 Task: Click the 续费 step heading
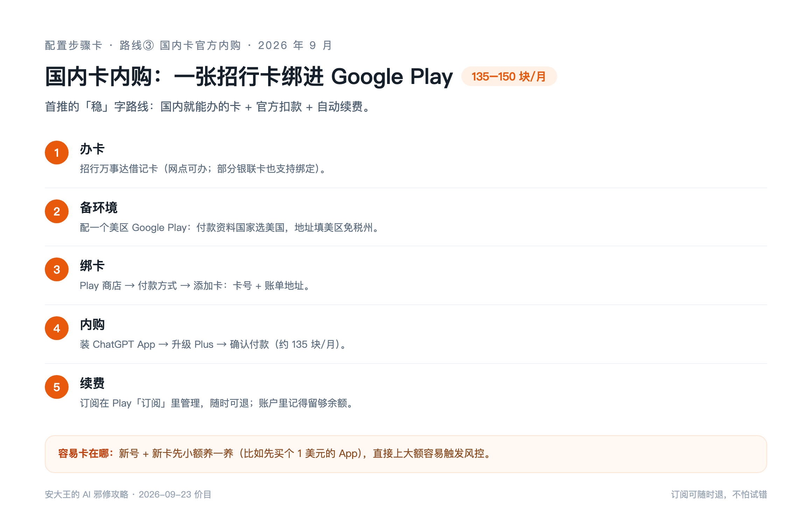(92, 383)
